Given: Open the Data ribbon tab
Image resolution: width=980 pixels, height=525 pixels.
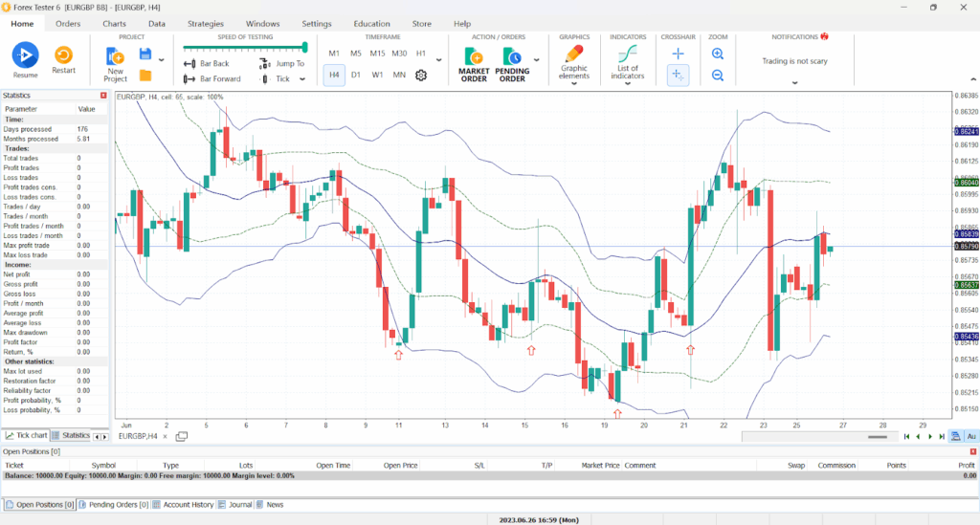Looking at the screenshot, I should click(157, 24).
